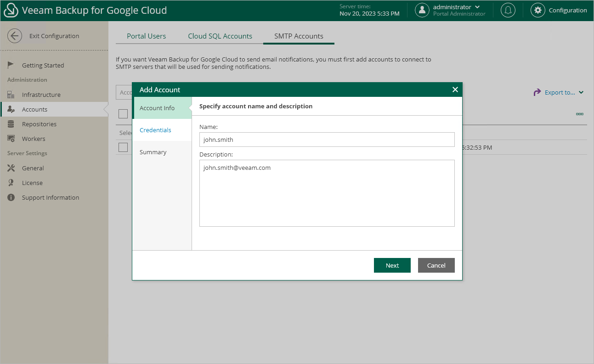
Task: Click the Accounts sidebar icon
Action: point(11,109)
